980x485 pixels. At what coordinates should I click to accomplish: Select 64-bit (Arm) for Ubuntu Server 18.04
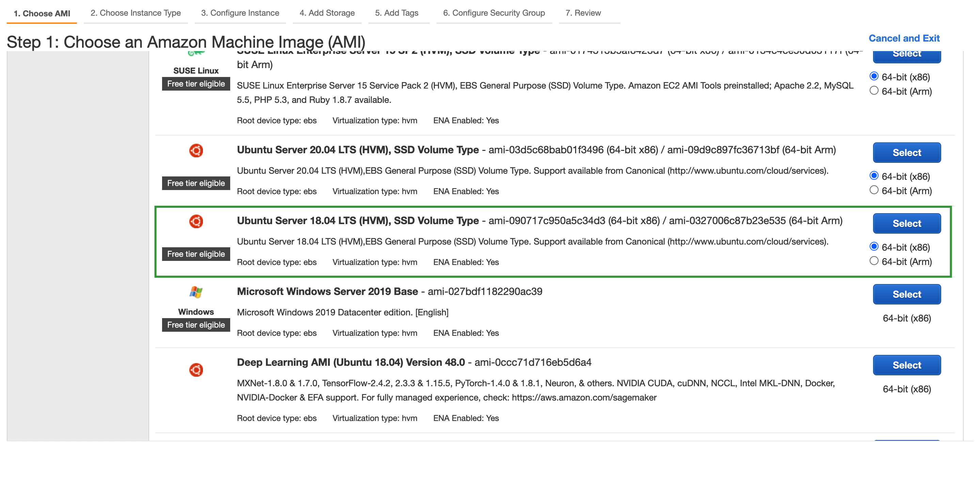click(x=874, y=261)
